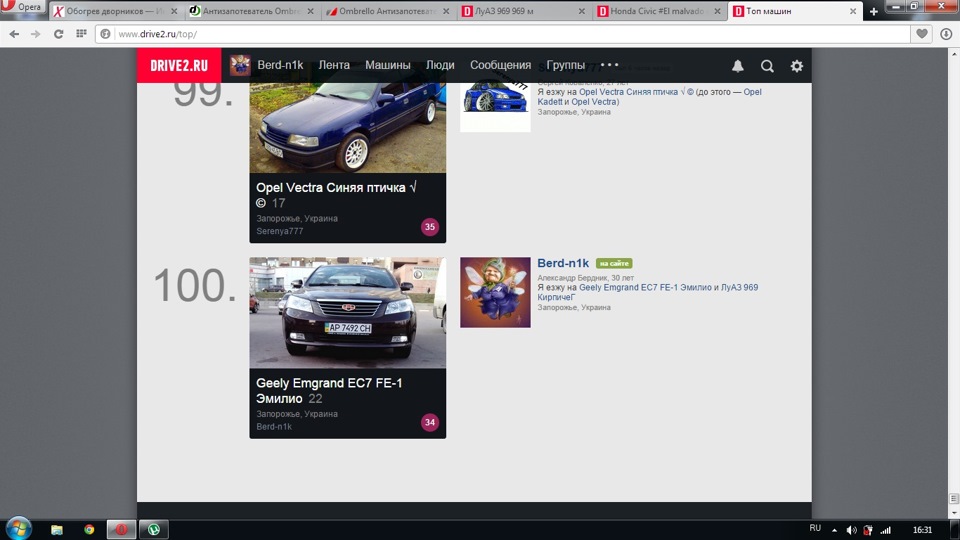Open Geely Emgrand EC7 FE-1 Эмилио title

[x=329, y=391]
